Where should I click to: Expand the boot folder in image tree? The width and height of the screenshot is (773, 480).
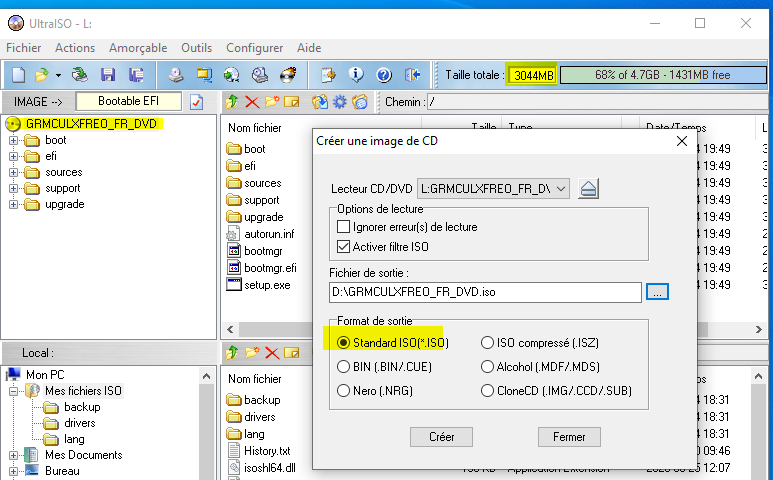tap(13, 140)
